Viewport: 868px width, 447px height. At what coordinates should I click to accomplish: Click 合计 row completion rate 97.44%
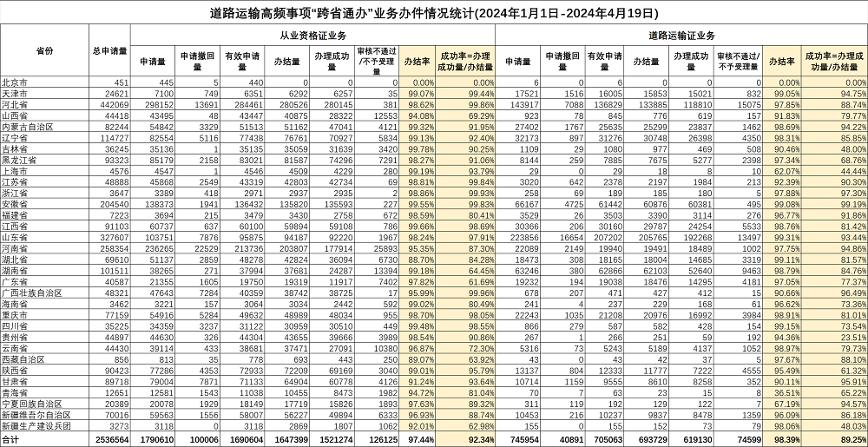pos(421,438)
